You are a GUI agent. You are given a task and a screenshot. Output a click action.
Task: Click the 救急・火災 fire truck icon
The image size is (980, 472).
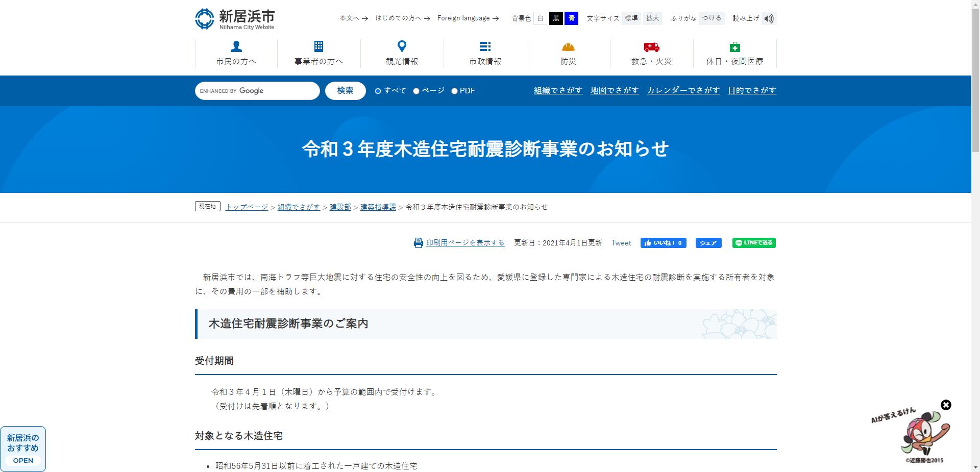[x=651, y=47]
